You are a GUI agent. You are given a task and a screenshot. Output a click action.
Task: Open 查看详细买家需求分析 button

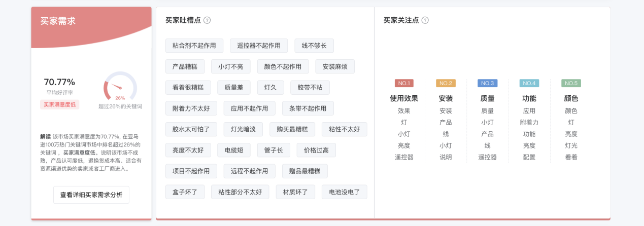pos(91,195)
